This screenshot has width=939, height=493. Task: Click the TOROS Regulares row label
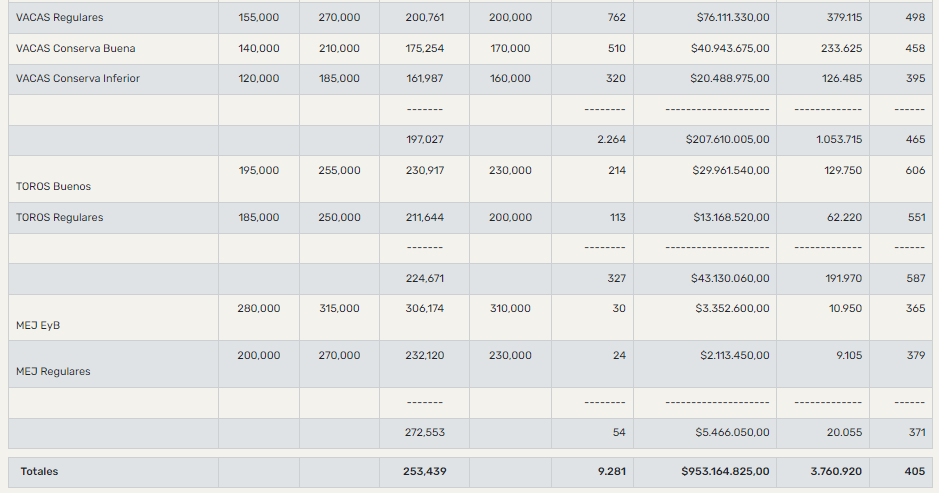tap(59, 217)
